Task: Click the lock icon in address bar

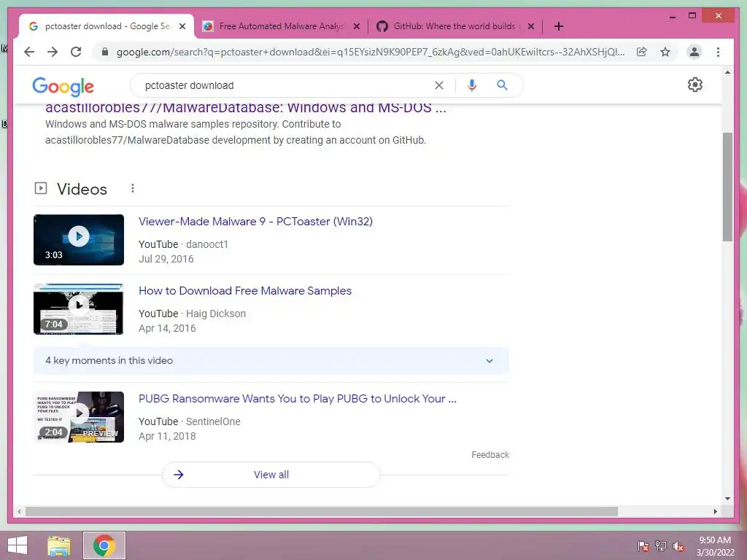Action: pyautogui.click(x=105, y=52)
